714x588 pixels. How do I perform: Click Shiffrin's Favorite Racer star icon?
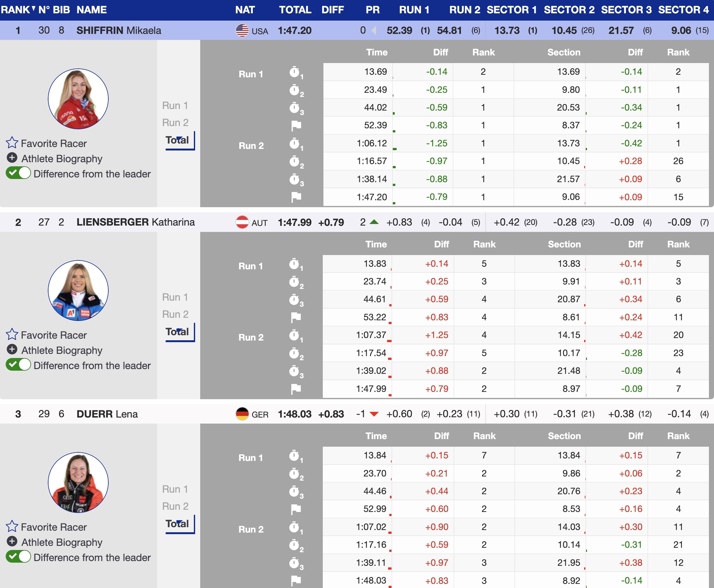click(12, 143)
